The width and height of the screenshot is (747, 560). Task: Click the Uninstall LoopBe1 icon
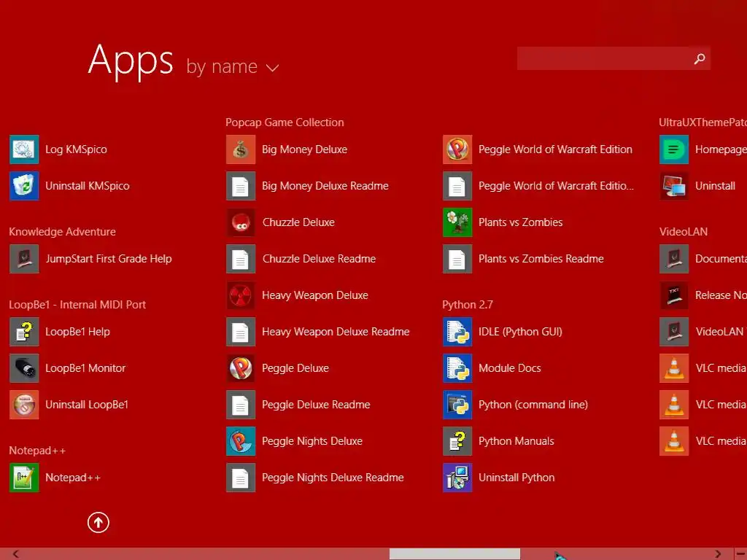tap(24, 405)
